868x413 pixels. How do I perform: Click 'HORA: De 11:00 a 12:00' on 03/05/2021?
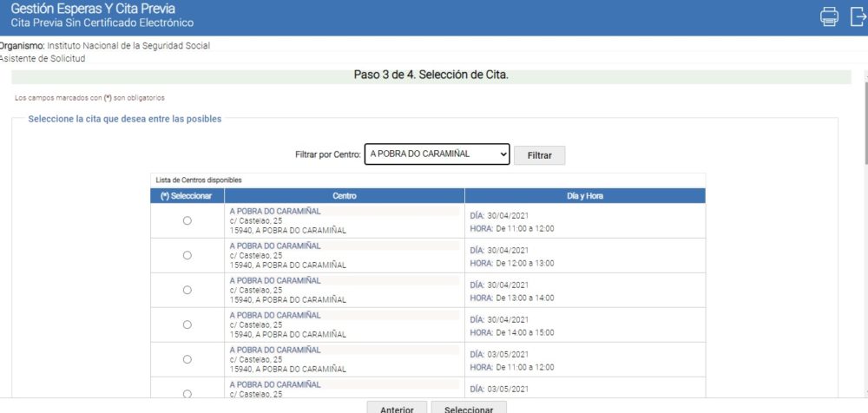(x=512, y=367)
